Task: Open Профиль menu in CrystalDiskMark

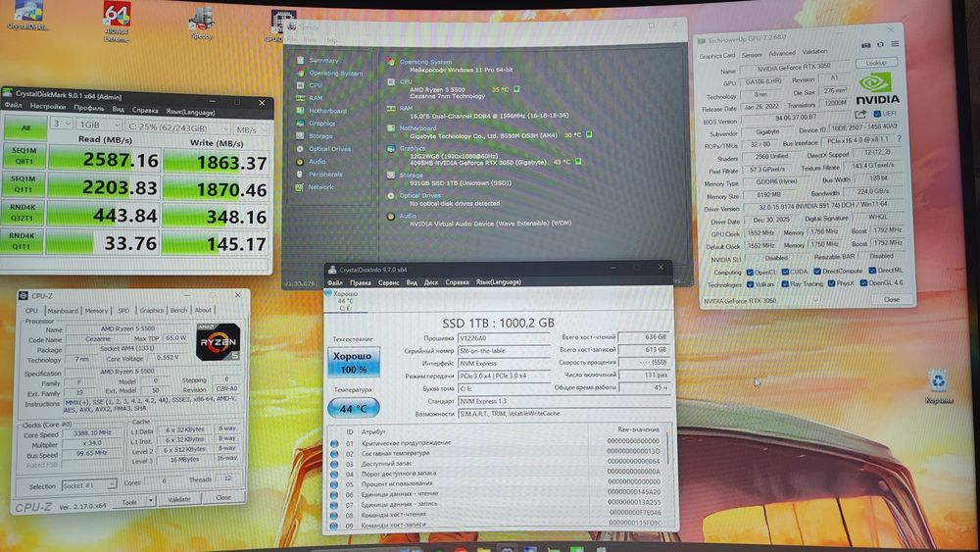Action: click(89, 108)
